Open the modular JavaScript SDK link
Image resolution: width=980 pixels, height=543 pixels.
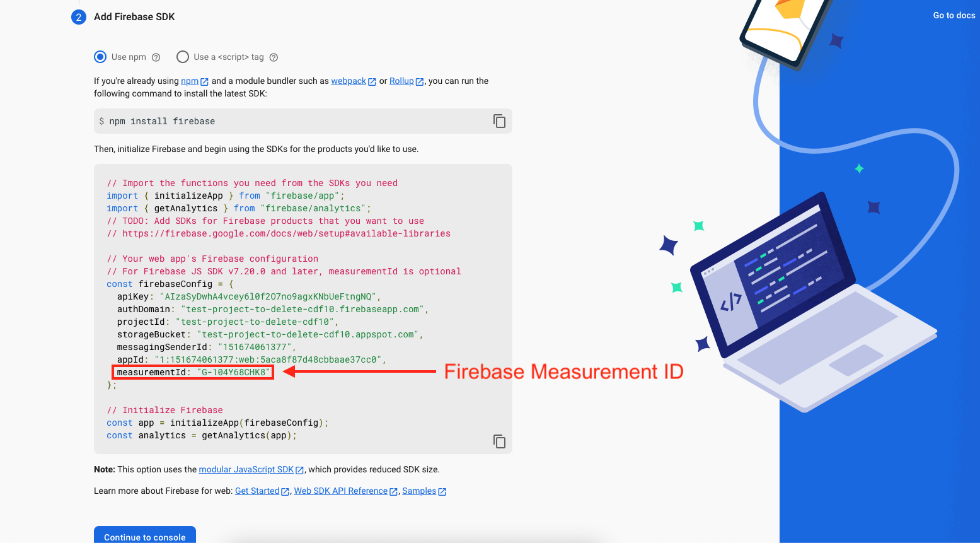(246, 470)
